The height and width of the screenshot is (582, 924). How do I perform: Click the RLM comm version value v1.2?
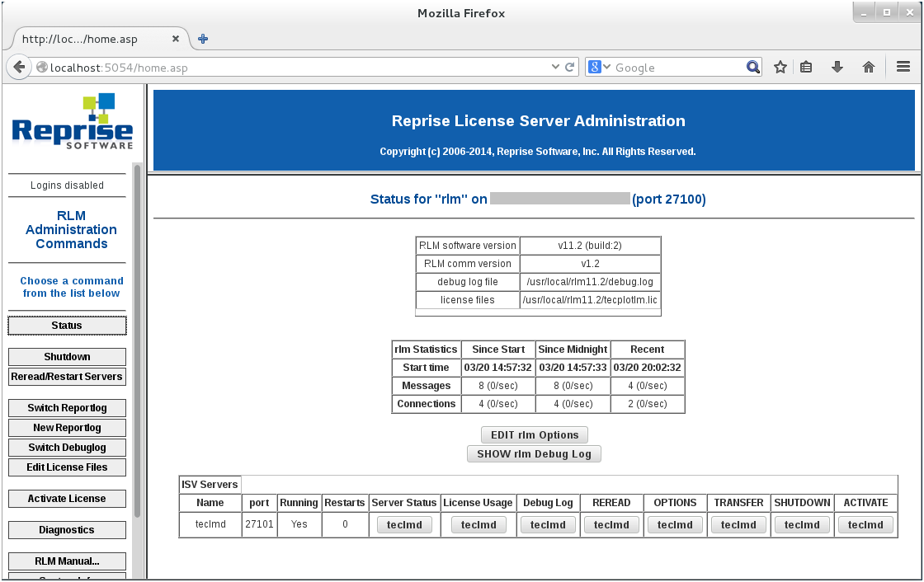tap(590, 264)
